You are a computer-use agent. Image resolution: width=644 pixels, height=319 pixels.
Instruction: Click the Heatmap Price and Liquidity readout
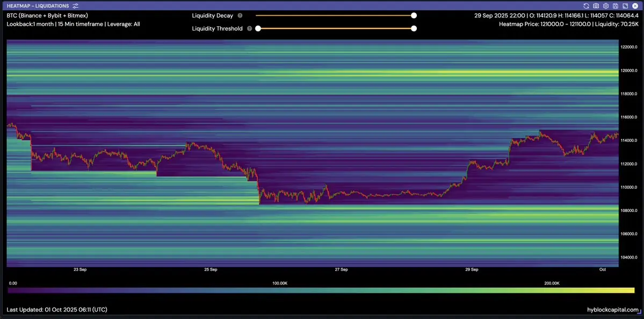(569, 24)
